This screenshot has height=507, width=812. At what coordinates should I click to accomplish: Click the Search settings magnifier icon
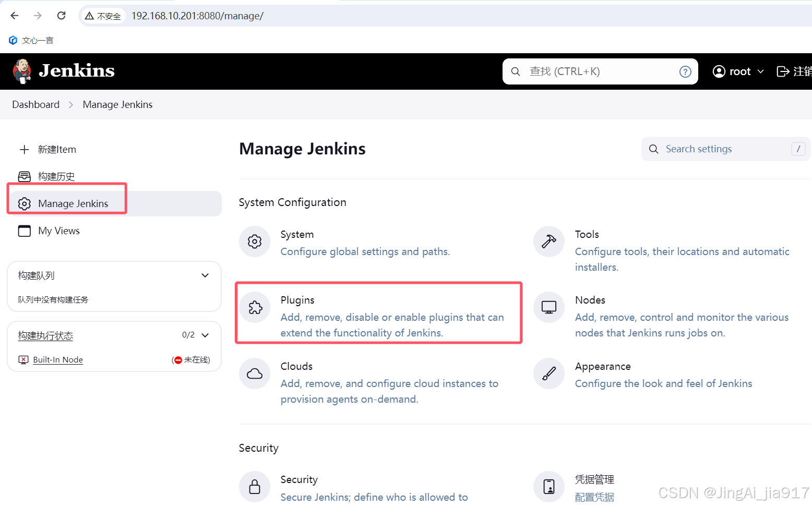653,149
